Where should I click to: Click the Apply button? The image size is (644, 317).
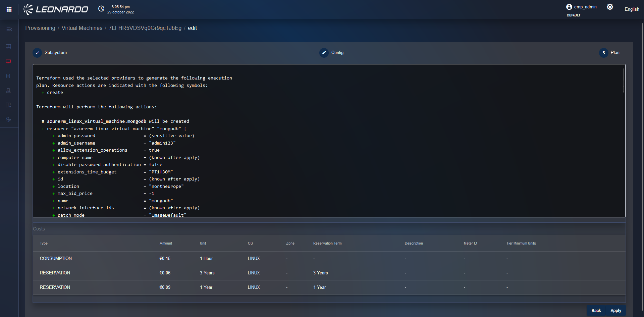(x=615, y=311)
